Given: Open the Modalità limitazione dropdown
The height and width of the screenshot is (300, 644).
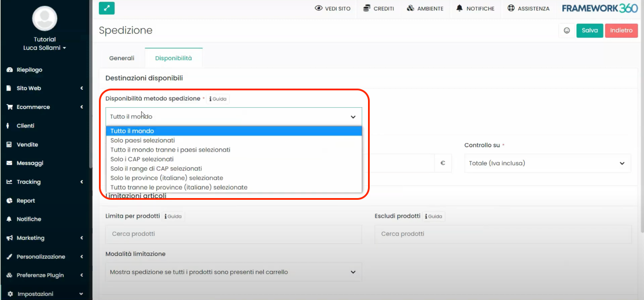Looking at the screenshot, I should 233,272.
